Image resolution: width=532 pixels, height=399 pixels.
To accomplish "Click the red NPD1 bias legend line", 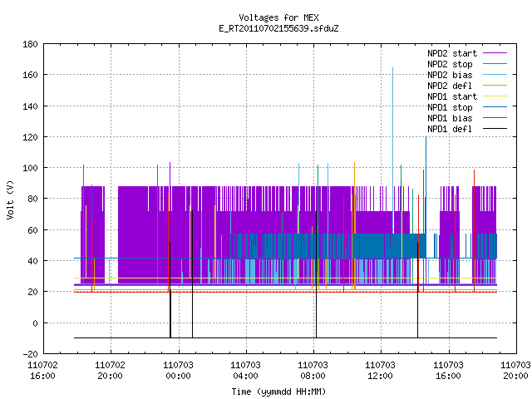I will 495,118.
